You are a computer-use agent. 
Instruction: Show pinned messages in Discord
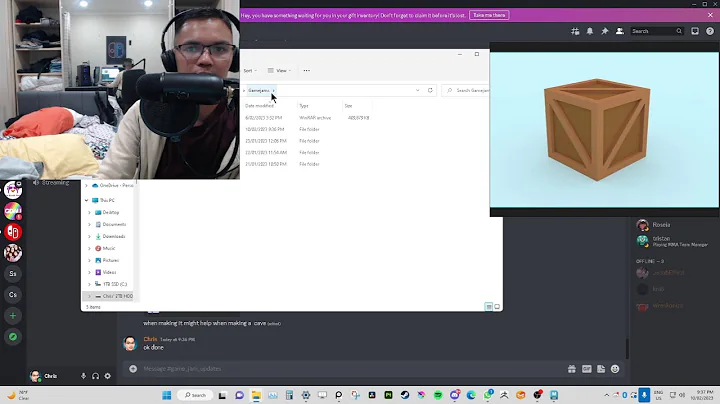[x=605, y=31]
